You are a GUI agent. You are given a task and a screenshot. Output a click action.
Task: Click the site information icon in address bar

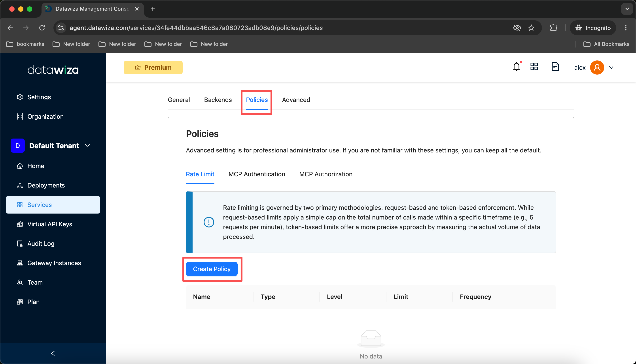[61, 28]
